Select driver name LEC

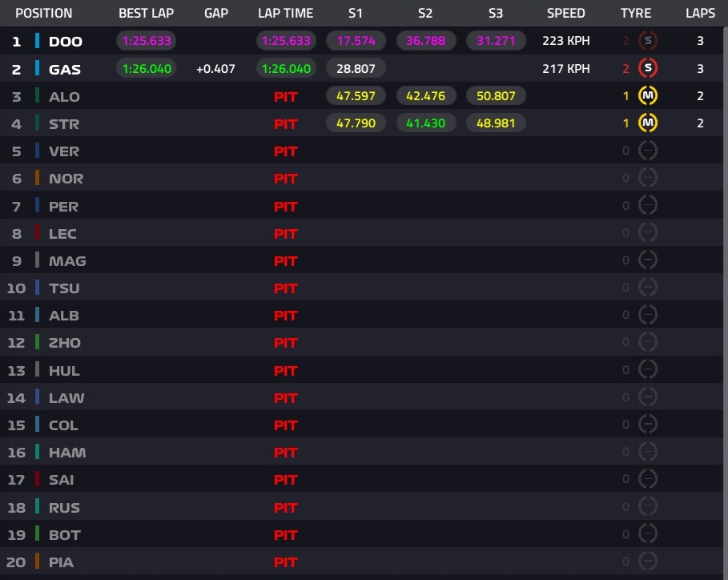[x=62, y=234]
